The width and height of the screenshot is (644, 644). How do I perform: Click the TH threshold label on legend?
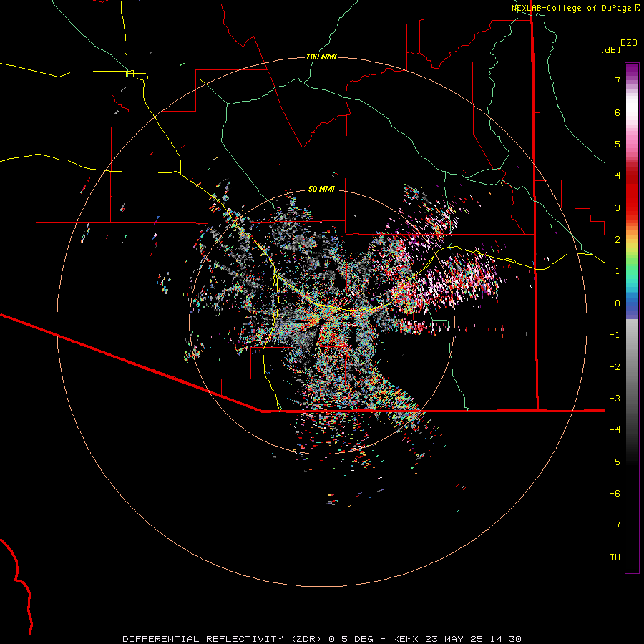pos(615,557)
